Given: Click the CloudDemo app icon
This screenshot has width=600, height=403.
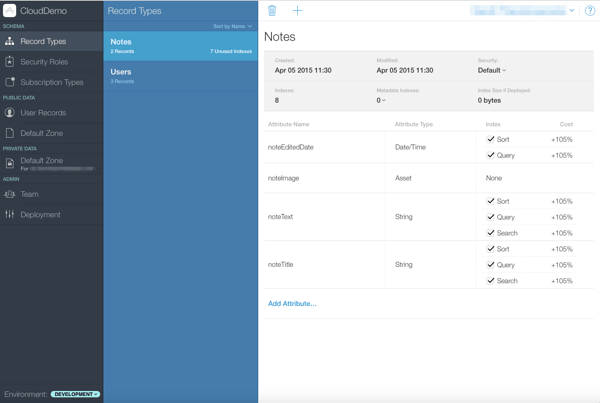Looking at the screenshot, I should [x=9, y=11].
